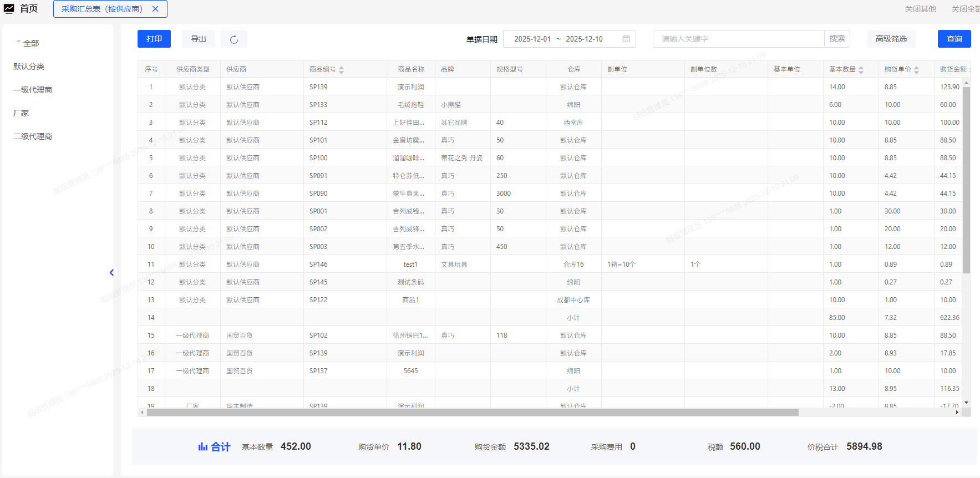Sort by 基本数量 column
Screen dimensions: 980x478
click(861, 70)
